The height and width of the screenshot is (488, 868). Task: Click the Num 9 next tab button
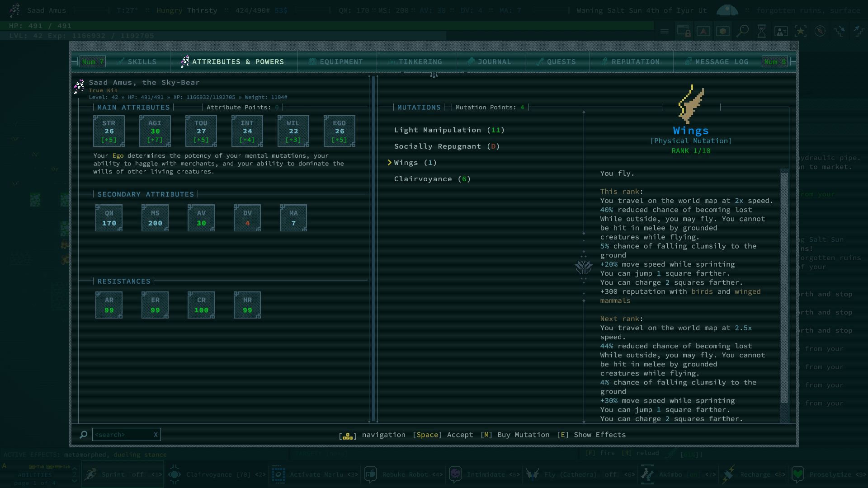tap(775, 62)
